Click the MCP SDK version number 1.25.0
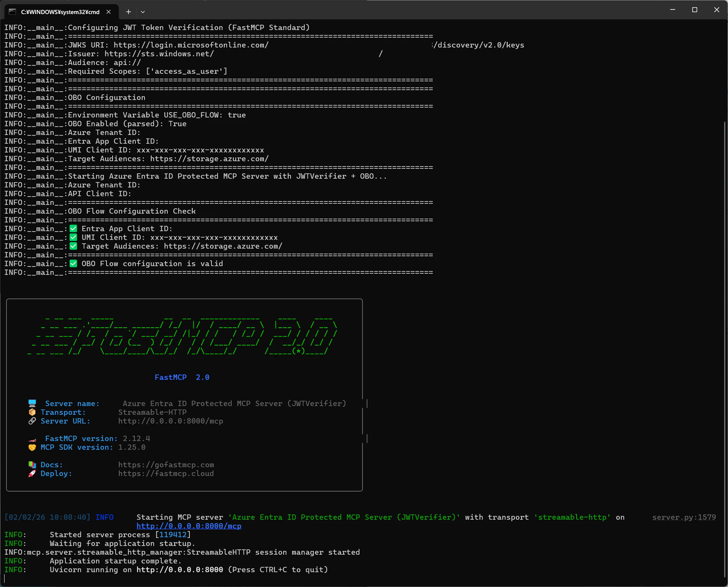 click(132, 447)
